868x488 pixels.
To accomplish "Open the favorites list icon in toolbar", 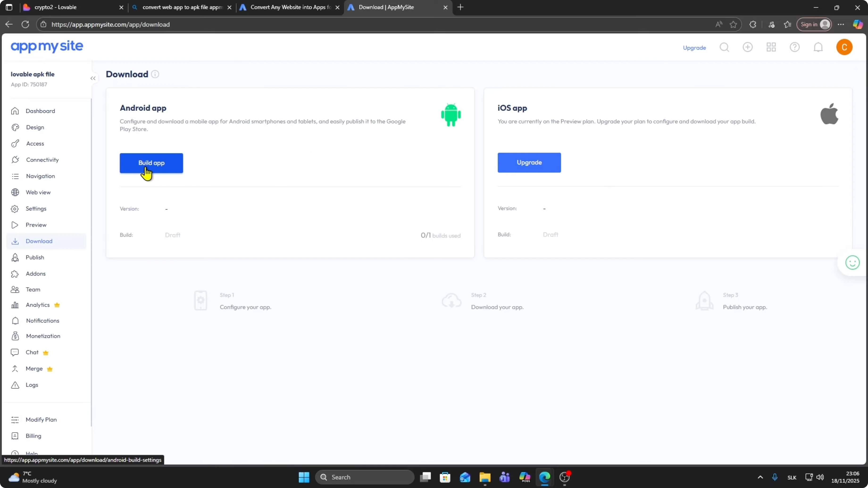I will pyautogui.click(x=788, y=24).
